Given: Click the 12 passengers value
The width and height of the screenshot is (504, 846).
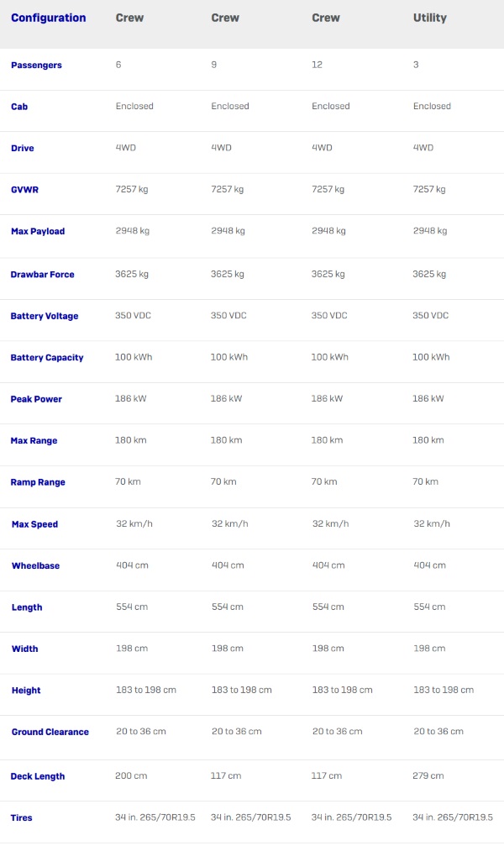Looking at the screenshot, I should [317, 65].
